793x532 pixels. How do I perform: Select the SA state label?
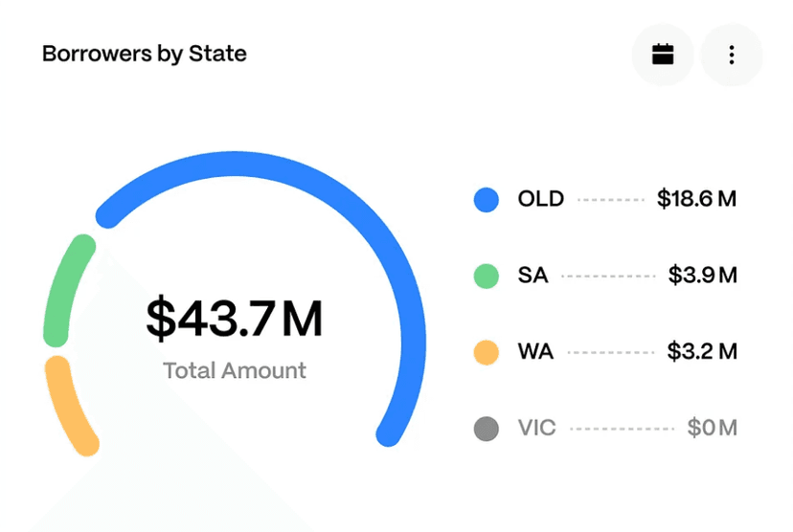coord(532,276)
